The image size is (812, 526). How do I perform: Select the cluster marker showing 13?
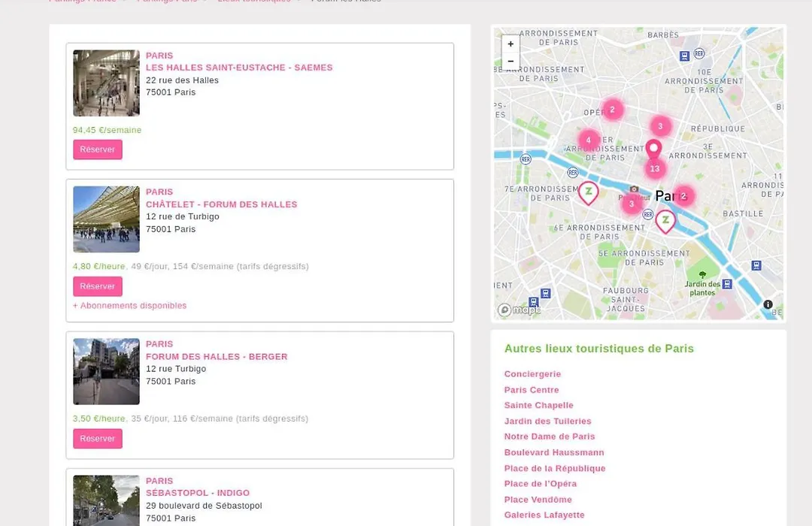(655, 168)
